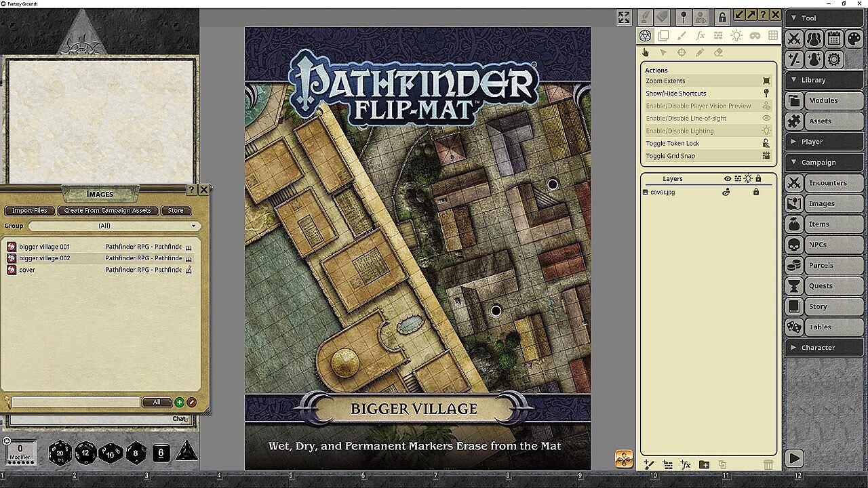Click the map pin shortcuts icon in the top toolbar
The height and width of the screenshot is (488, 868).
[x=684, y=17]
